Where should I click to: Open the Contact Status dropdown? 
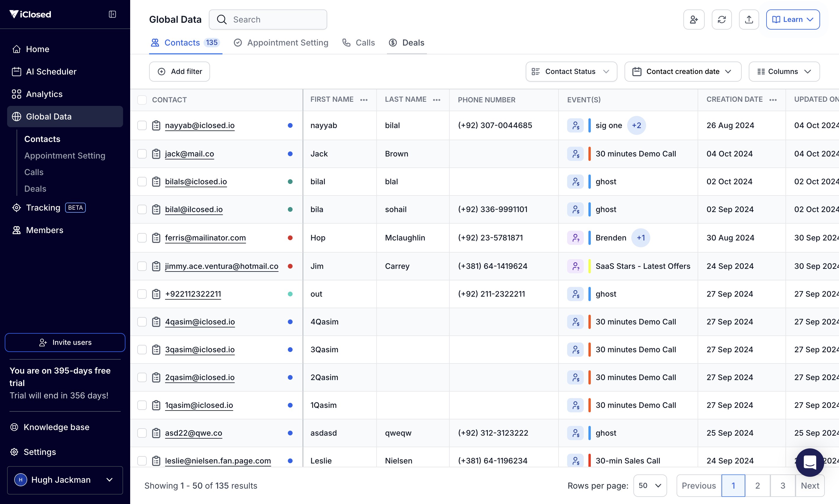(x=571, y=72)
